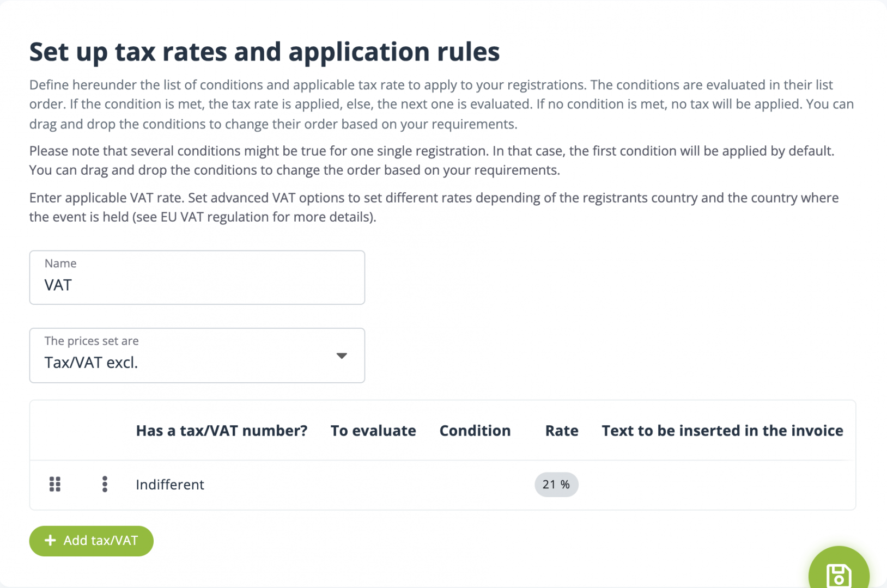The height and width of the screenshot is (588, 887).
Task: Click the "Text to be inserted in the invoice" header
Action: tap(722, 431)
